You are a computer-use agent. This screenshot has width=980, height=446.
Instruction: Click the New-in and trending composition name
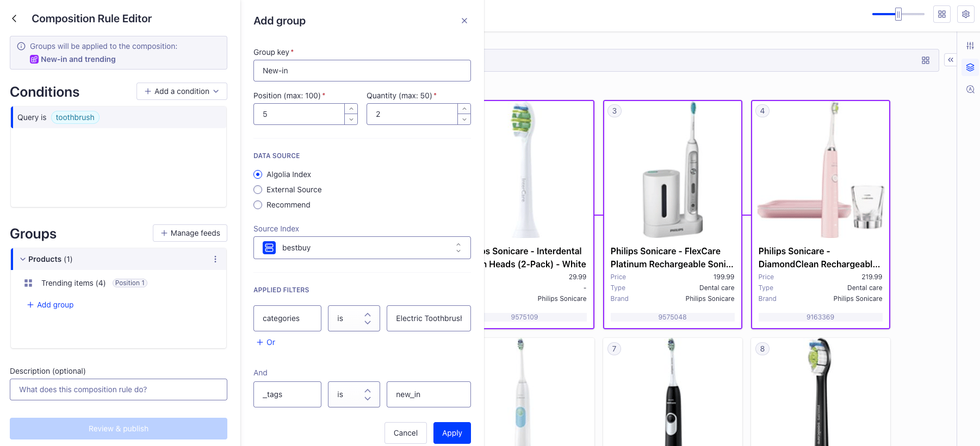tap(78, 59)
